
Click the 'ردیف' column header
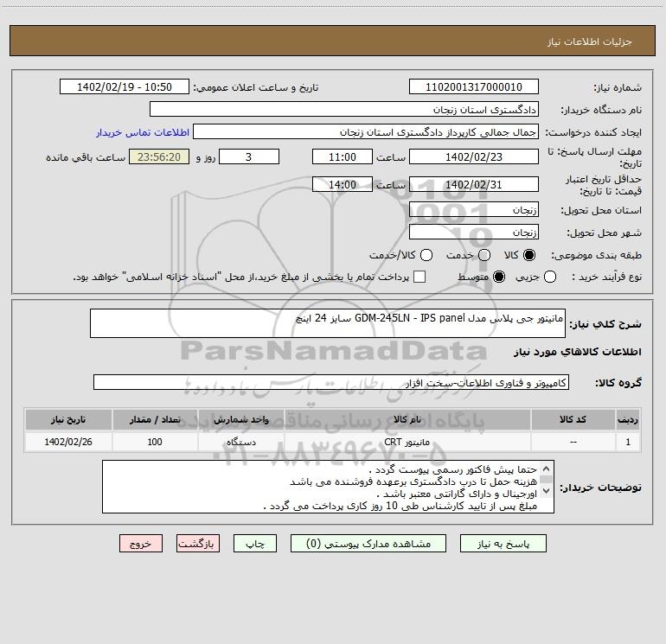[628, 419]
